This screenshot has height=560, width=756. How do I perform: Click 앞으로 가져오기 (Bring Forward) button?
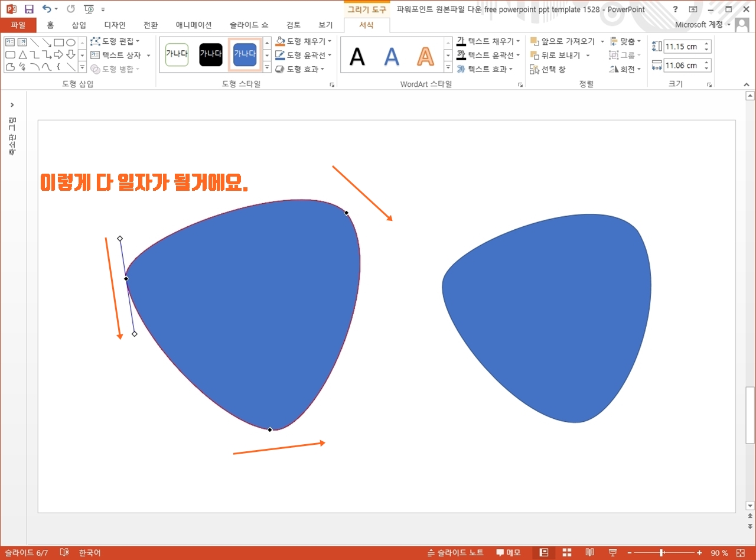tap(563, 41)
